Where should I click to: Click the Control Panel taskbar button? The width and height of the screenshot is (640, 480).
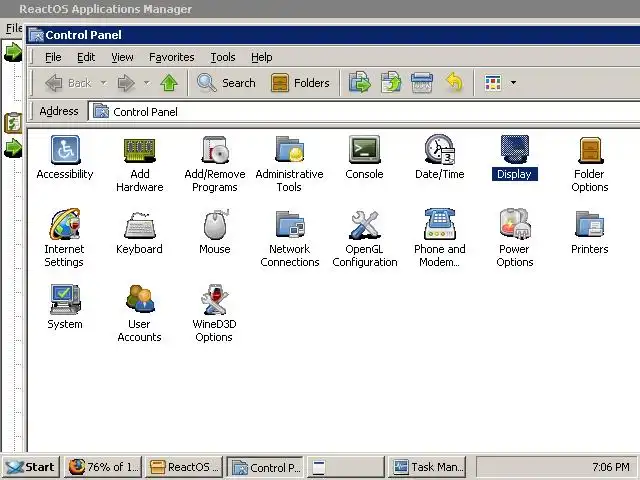(x=265, y=467)
